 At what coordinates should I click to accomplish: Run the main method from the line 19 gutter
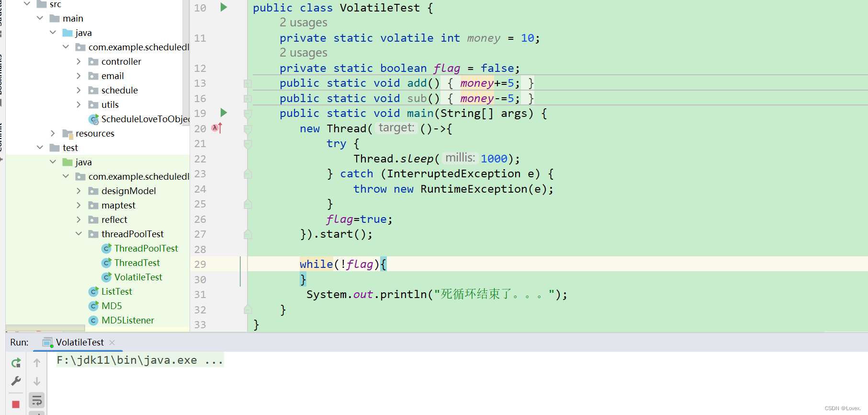pos(224,113)
